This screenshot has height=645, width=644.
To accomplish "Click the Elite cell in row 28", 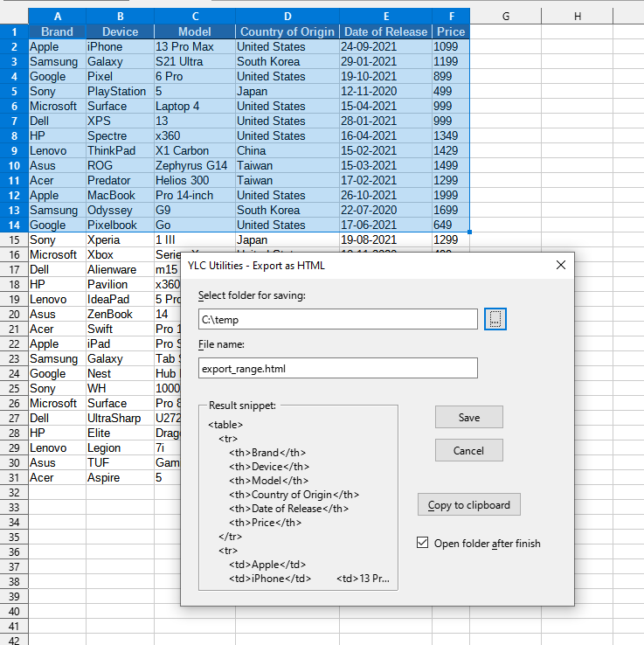I will (x=120, y=433).
